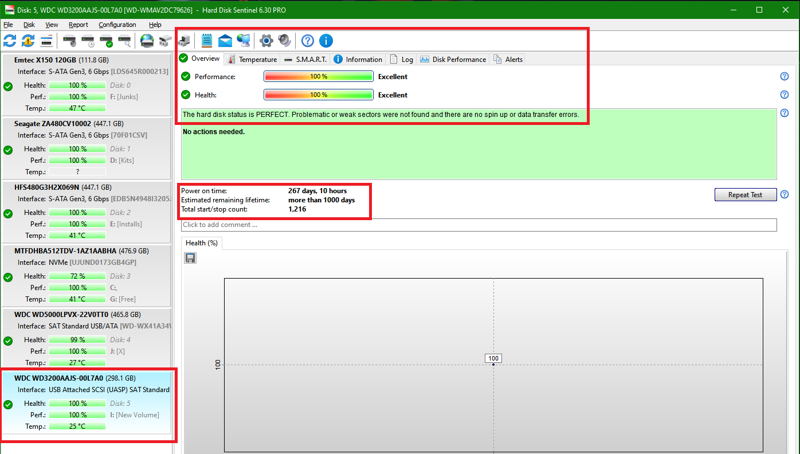Click the computer-with-drive icon in the toolbar
Image resolution: width=800 pixels, height=454 pixels.
click(184, 41)
